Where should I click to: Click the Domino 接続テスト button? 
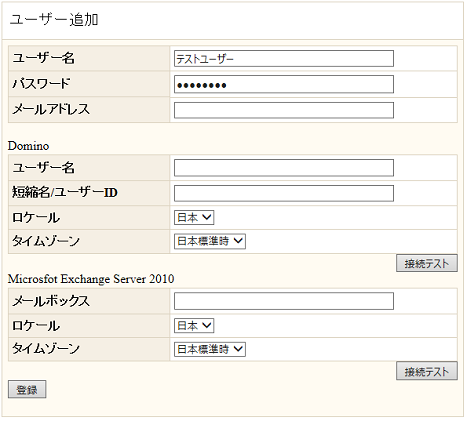(x=427, y=263)
